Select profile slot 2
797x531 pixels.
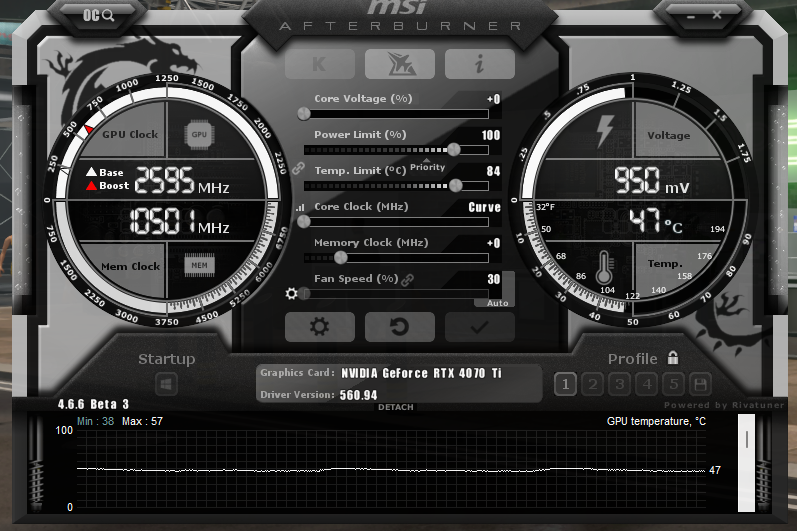(593, 384)
